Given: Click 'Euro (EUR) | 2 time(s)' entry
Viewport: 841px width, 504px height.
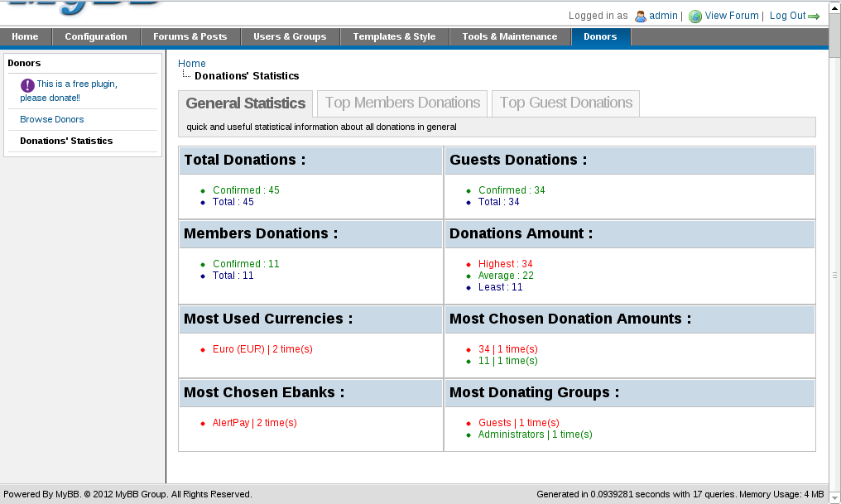Looking at the screenshot, I should tap(262, 348).
